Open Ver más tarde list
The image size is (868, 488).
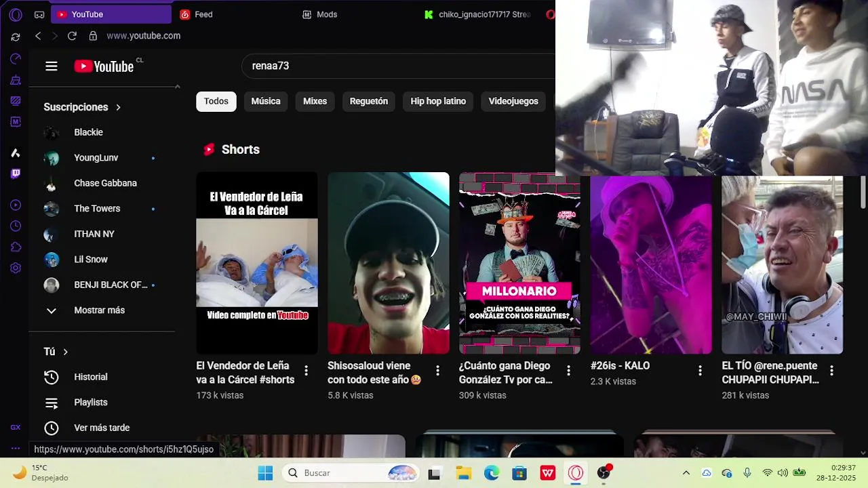[102, 428]
